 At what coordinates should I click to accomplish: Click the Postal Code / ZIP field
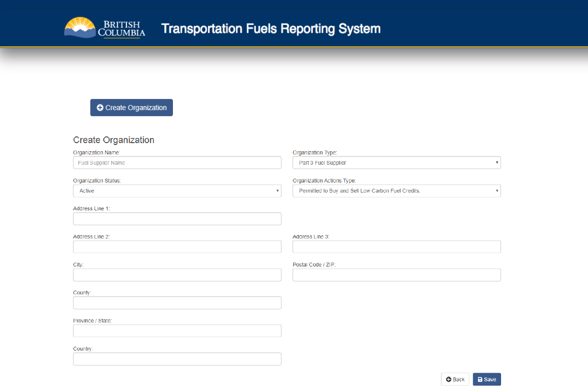pos(397,275)
